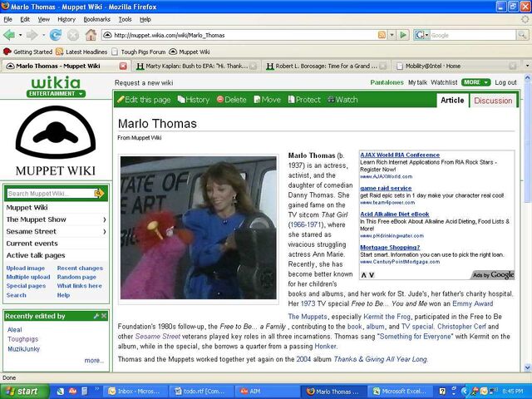The height and width of the screenshot is (399, 532).
Task: Click the wrench icon in Recently edited by
Action: (96, 316)
